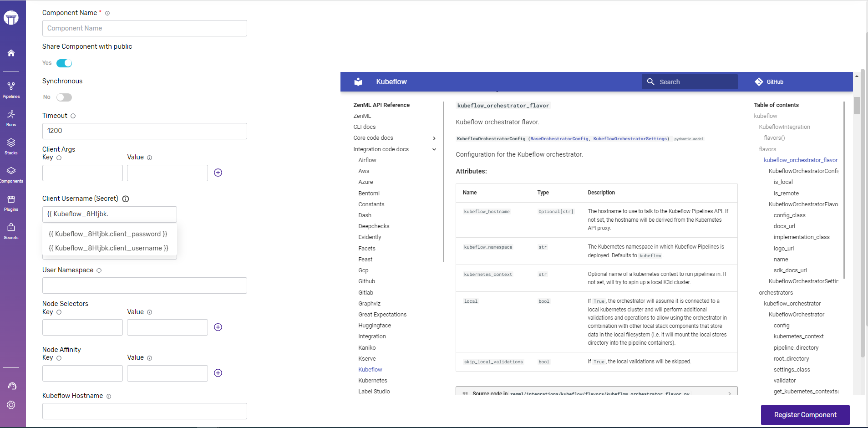
Task: Show Client Username (Secret) info icon
Action: coord(126,199)
